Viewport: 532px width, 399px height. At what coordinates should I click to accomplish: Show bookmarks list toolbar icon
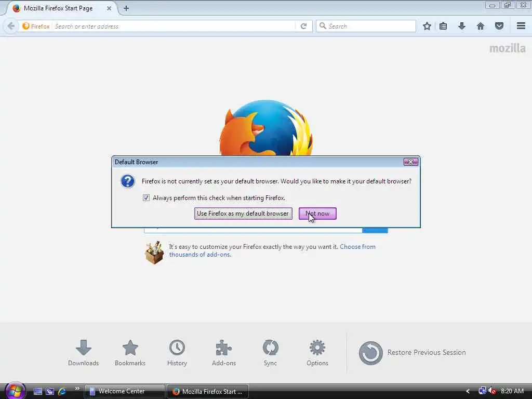pyautogui.click(x=443, y=26)
